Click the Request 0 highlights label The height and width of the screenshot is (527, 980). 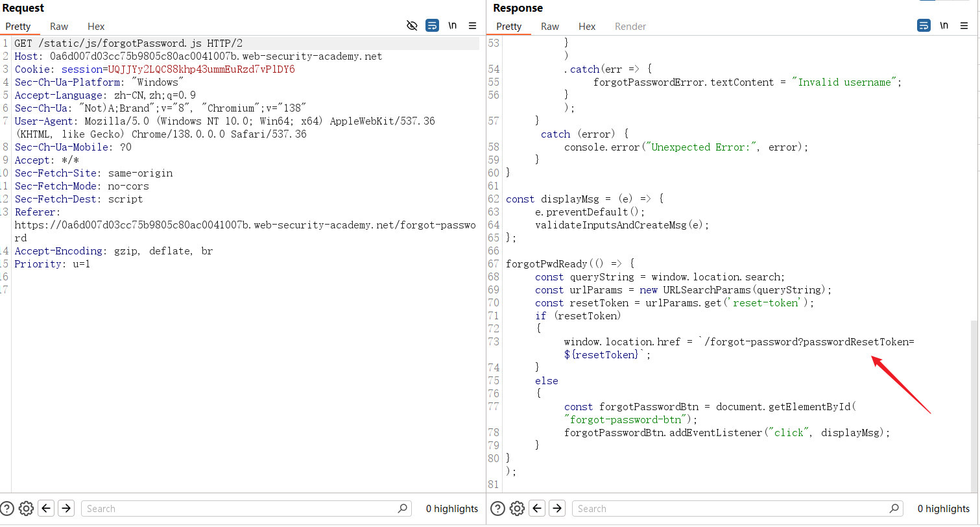pyautogui.click(x=451, y=509)
